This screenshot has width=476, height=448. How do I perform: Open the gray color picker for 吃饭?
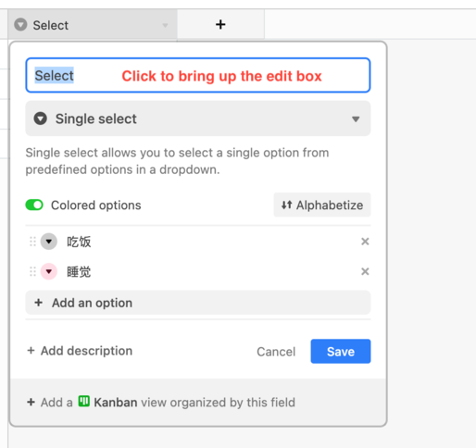49,242
